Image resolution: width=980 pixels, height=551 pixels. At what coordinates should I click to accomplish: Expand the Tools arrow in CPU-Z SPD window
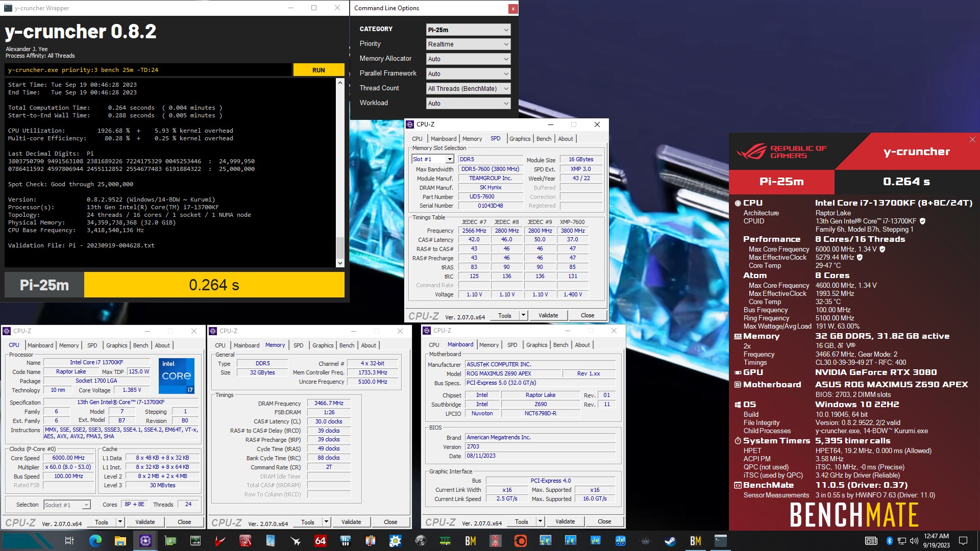click(523, 315)
